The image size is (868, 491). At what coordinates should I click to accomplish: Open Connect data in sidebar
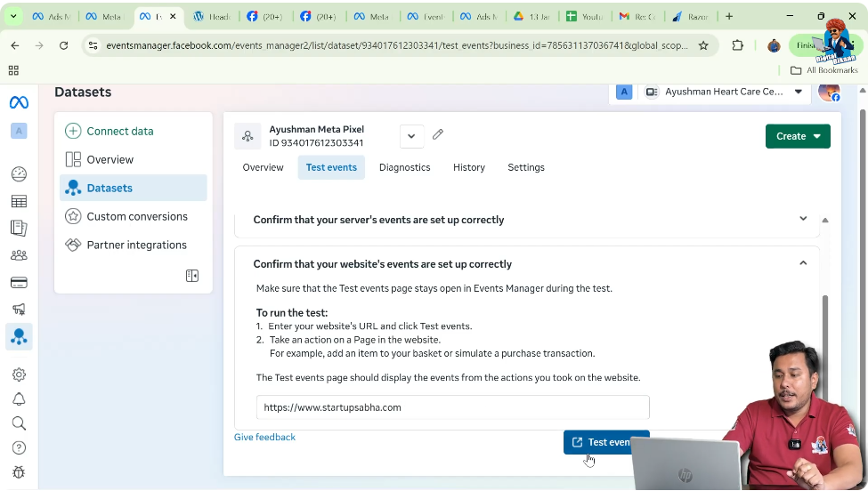(x=133, y=131)
